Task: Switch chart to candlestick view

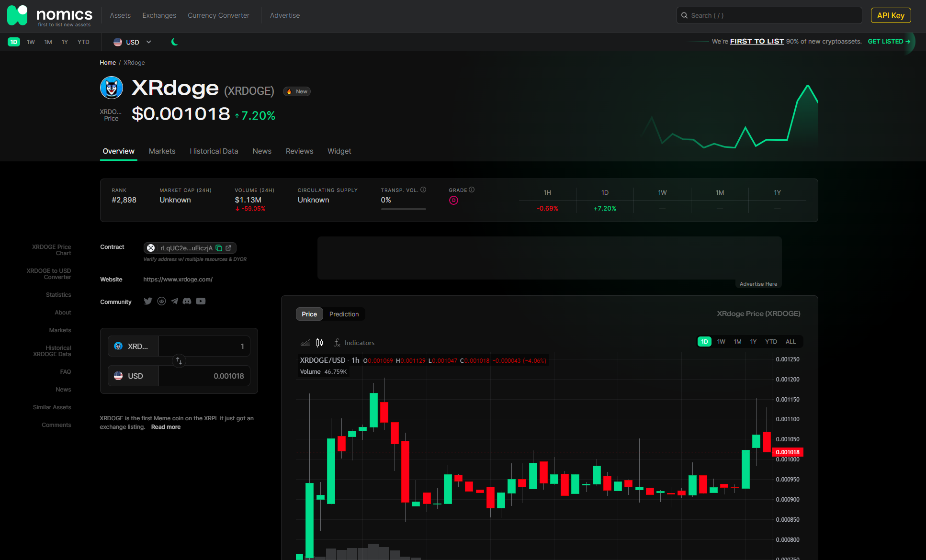Action: click(319, 343)
